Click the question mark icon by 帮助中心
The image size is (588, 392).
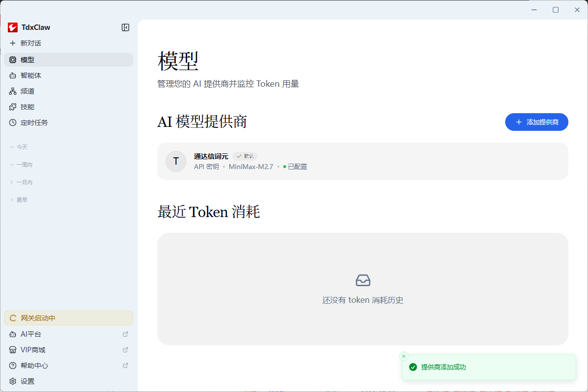13,366
